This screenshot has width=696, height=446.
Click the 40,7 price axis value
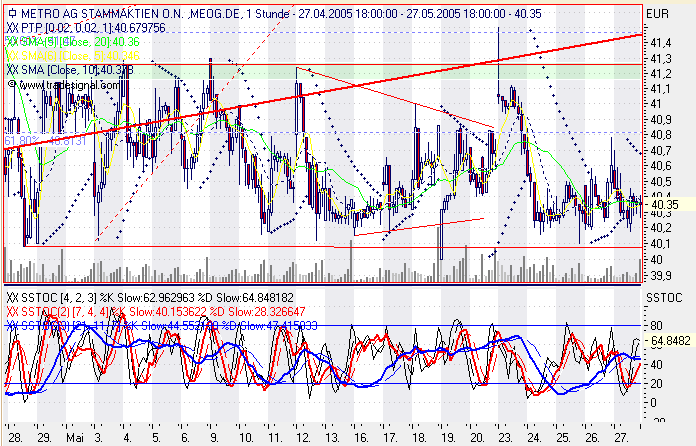pyautogui.click(x=661, y=150)
